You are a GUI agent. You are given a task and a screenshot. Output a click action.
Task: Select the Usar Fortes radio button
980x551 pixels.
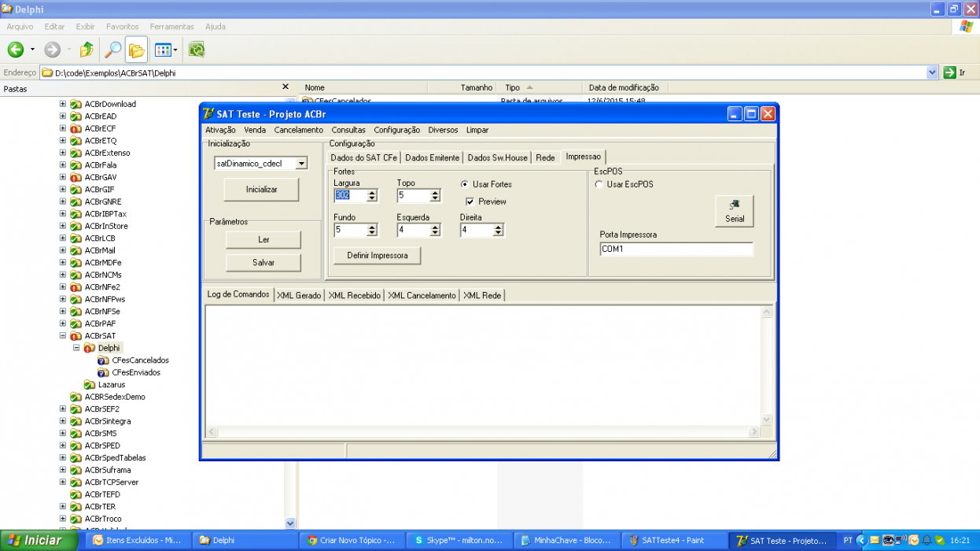(465, 184)
